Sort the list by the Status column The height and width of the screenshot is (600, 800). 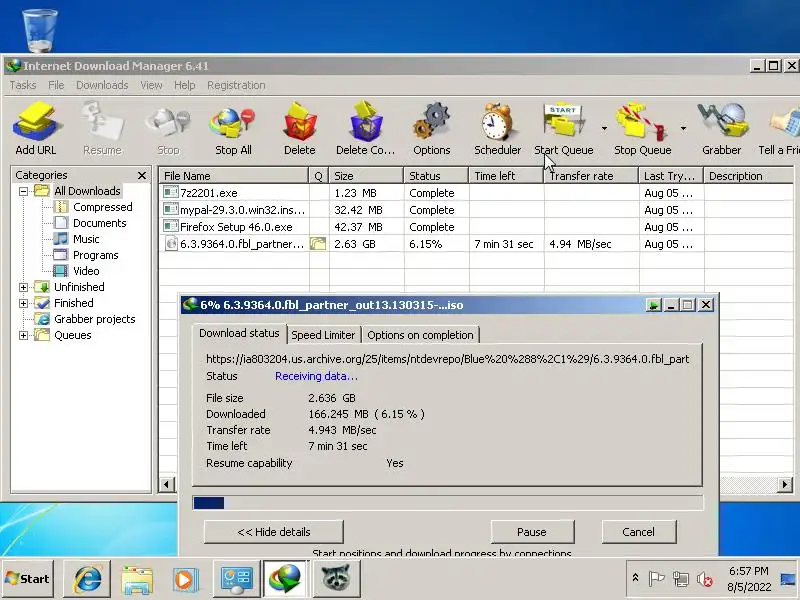coord(436,176)
